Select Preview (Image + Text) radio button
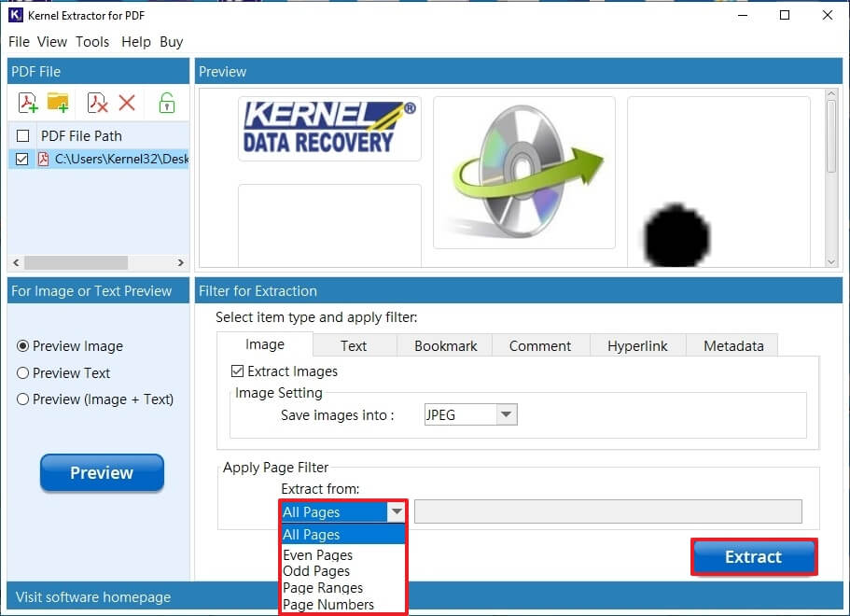The width and height of the screenshot is (850, 616). pyautogui.click(x=22, y=399)
